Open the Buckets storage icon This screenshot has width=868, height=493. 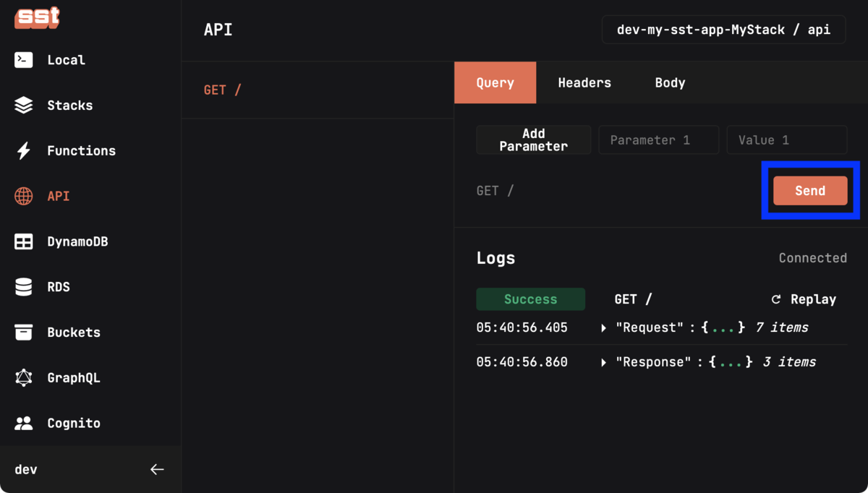[x=23, y=332]
